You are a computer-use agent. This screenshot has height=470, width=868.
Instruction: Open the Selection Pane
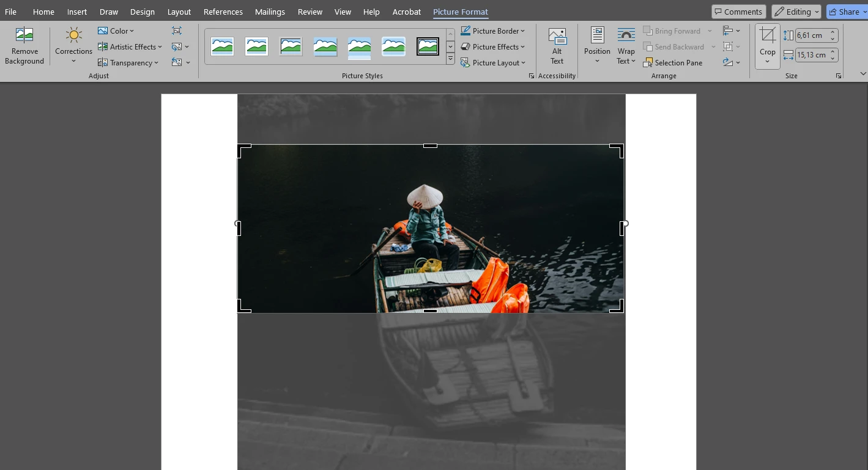coord(673,62)
